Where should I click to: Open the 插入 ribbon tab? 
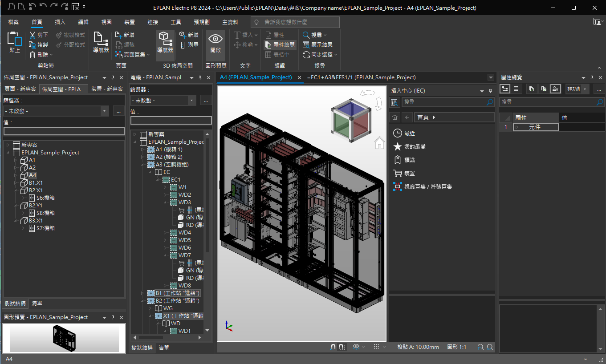(x=60, y=22)
